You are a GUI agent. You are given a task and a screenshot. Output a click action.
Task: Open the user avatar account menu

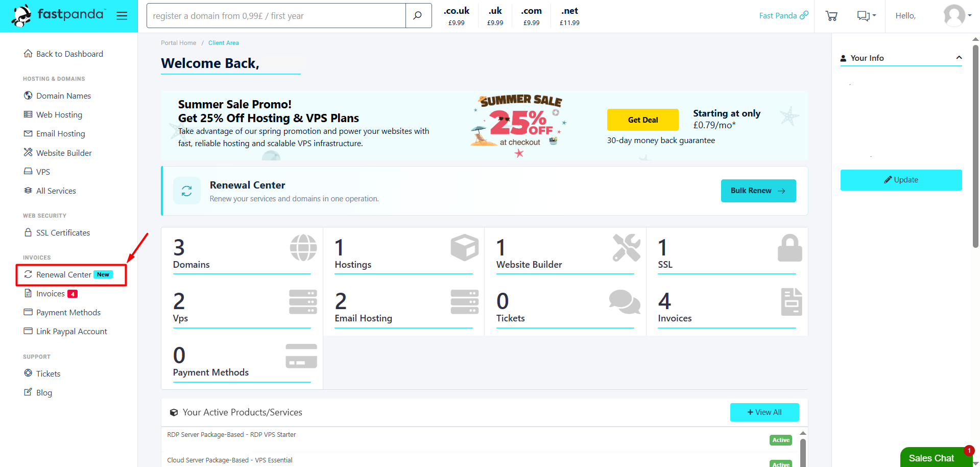coord(957,15)
